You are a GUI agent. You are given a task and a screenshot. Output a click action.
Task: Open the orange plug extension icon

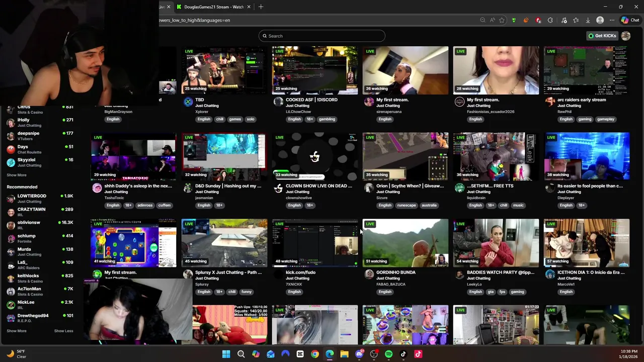coord(526,20)
